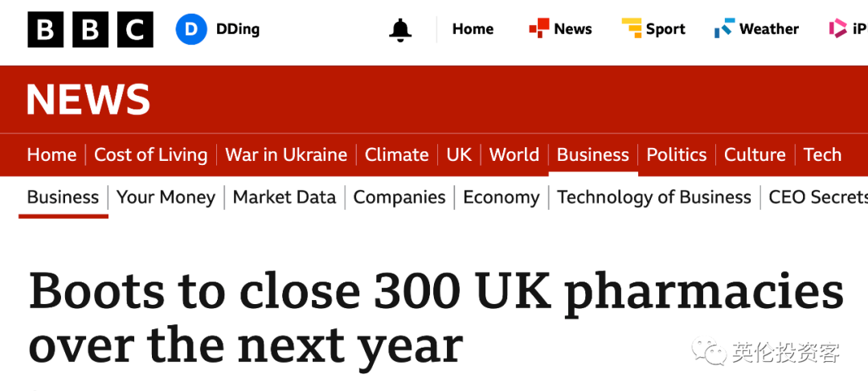Go to Home in the top bar

[473, 29]
